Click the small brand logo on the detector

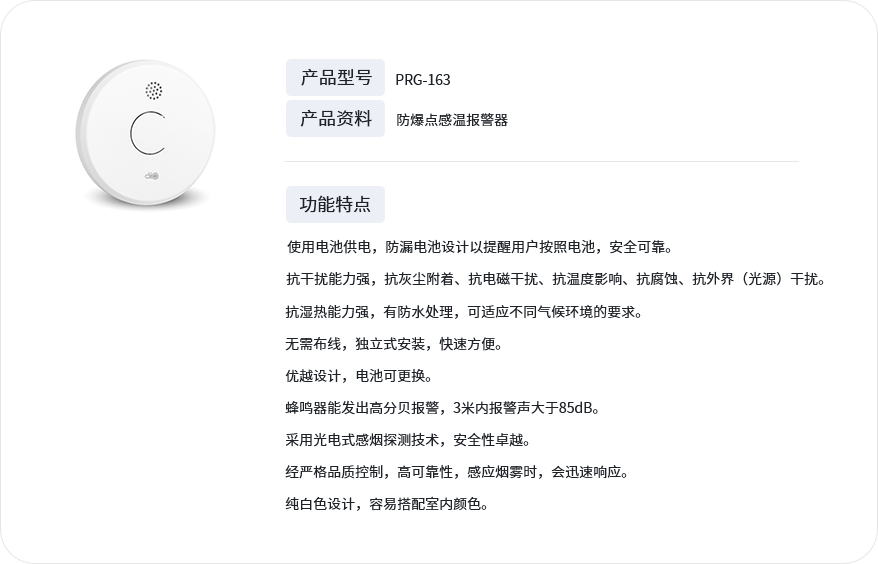[x=151, y=174]
